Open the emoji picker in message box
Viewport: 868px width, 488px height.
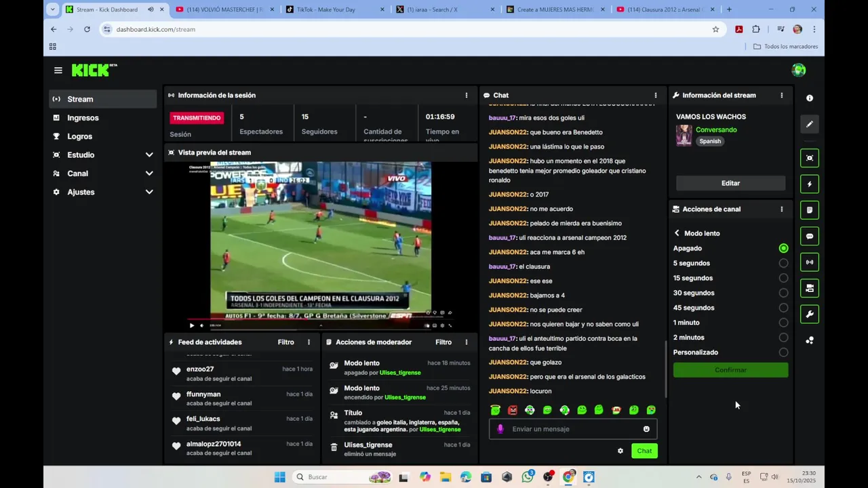(x=646, y=429)
